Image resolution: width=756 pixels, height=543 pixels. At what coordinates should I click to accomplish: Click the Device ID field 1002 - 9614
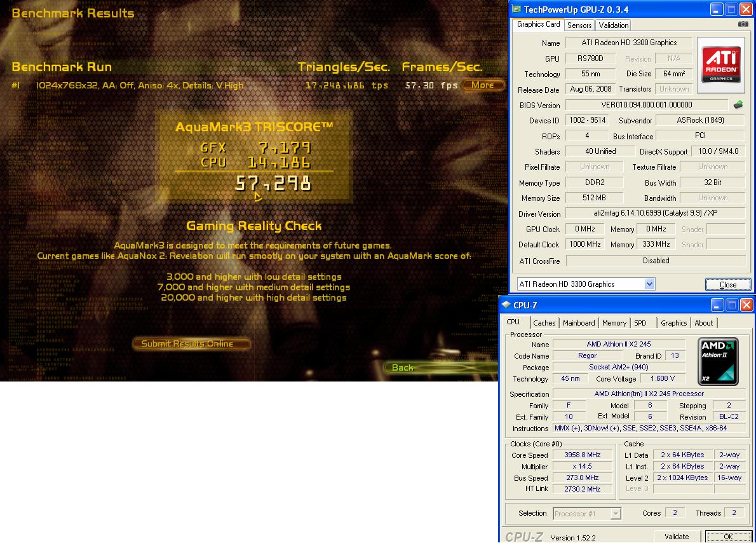click(587, 120)
